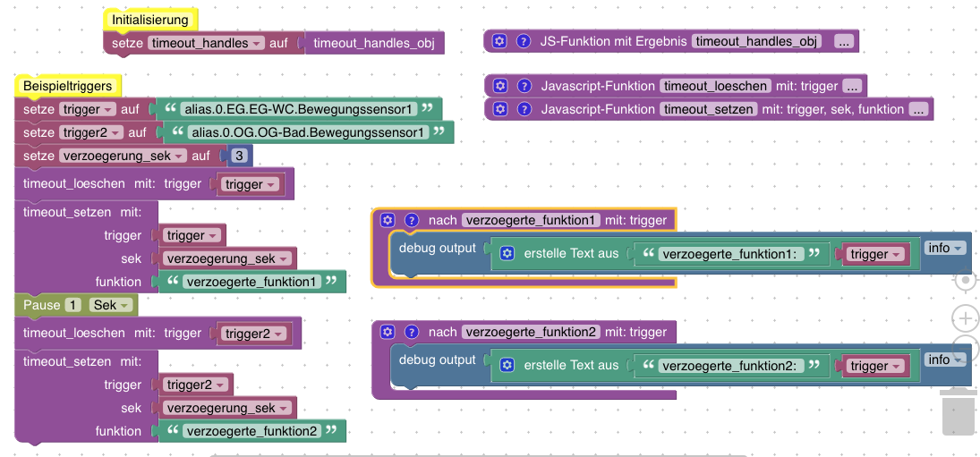The image size is (980, 457).
Task: Show help for timeout_loeschen function block
Action: (524, 86)
